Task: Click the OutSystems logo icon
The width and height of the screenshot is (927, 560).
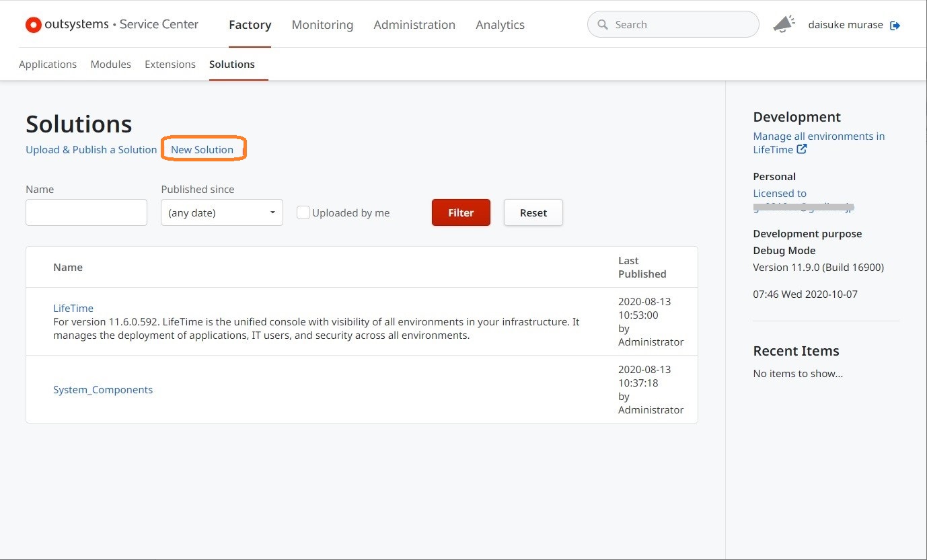Action: pos(33,25)
